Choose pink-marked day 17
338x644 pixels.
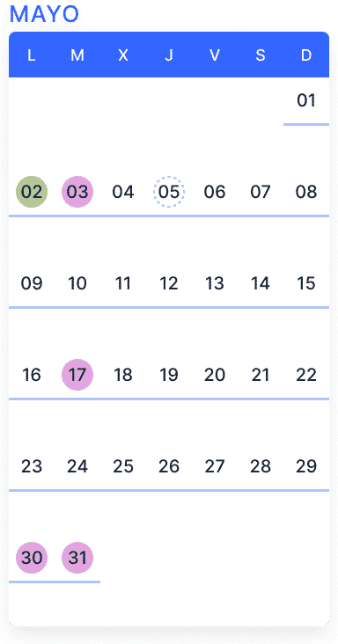pos(77,375)
